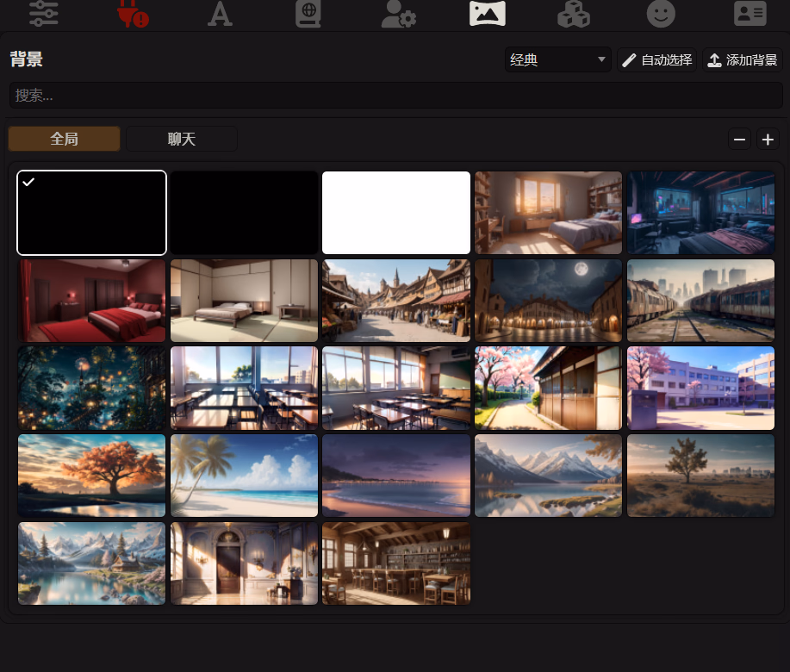Expand the 经典 dropdown
The height and width of the screenshot is (672, 790).
click(x=557, y=59)
